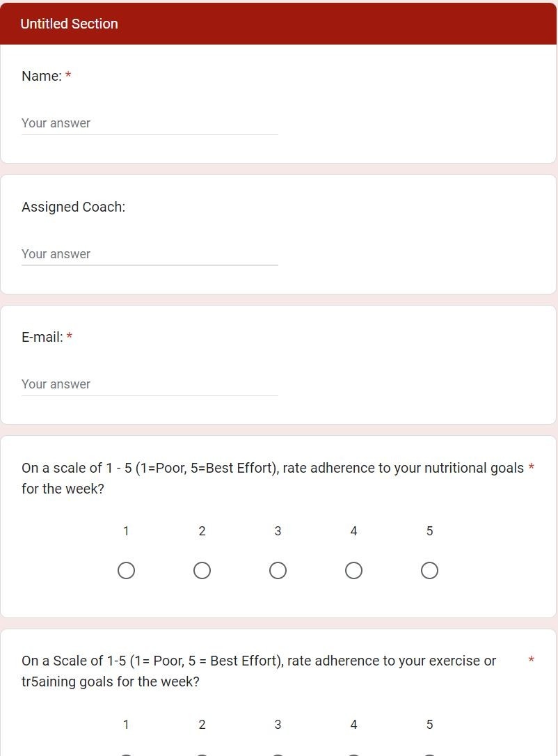The height and width of the screenshot is (756, 558).
Task: Select rating 4 for nutritional goals
Action: pos(353,570)
